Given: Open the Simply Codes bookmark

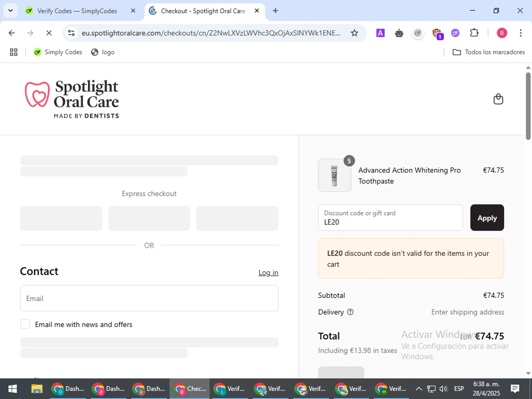Looking at the screenshot, I should pyautogui.click(x=58, y=52).
